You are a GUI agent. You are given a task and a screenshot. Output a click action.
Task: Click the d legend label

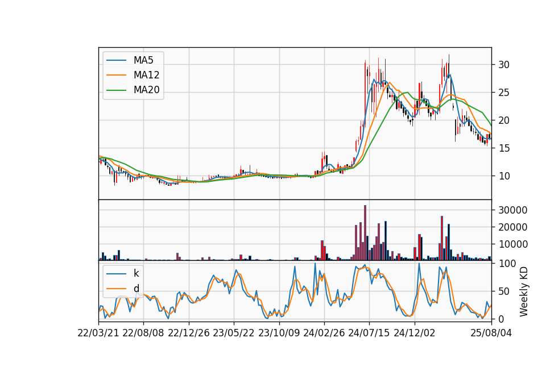click(136, 289)
